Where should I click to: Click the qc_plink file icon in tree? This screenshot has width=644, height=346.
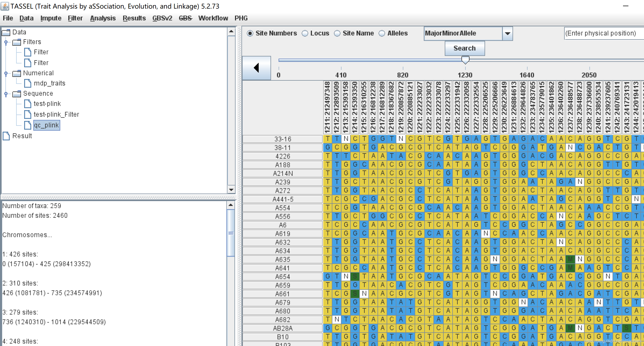28,125
